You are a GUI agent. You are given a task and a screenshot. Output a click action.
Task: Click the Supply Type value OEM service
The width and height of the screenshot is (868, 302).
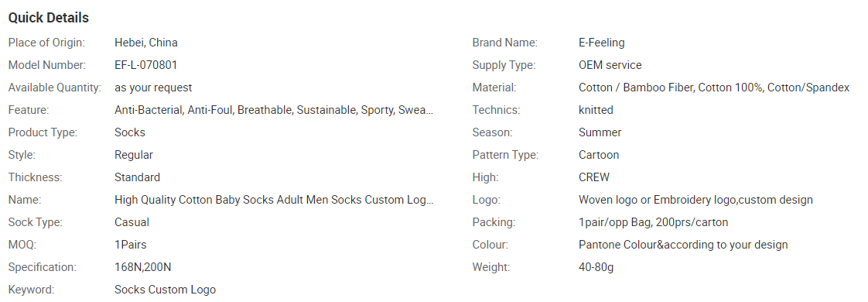click(610, 65)
